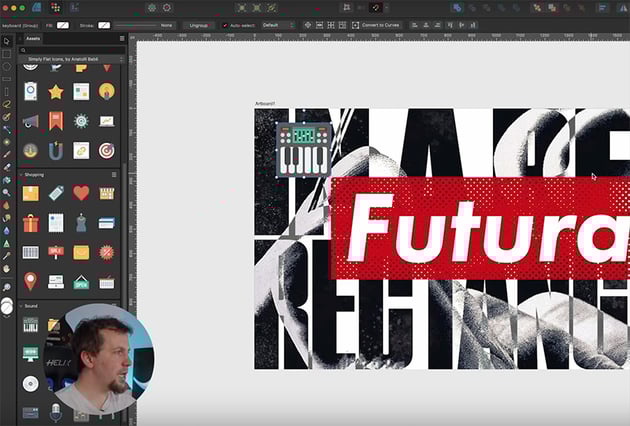
Task: Select the magnifier zoom tool at bottom
Action: [x=6, y=287]
